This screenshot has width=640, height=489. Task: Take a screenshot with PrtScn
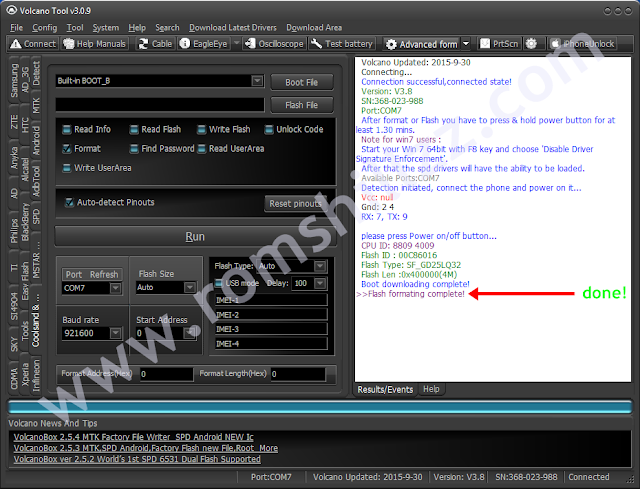tap(500, 44)
